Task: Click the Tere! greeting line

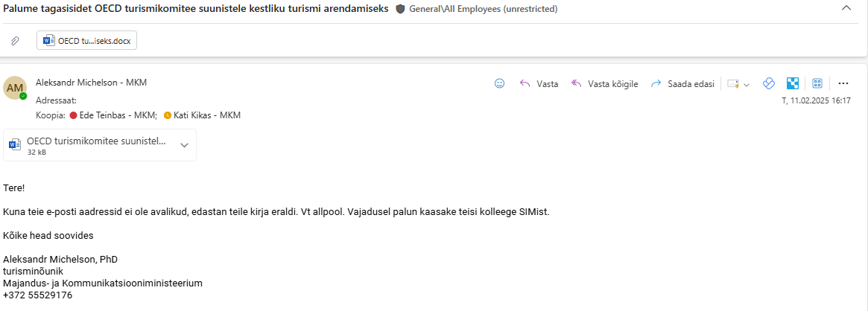Action: [14, 187]
